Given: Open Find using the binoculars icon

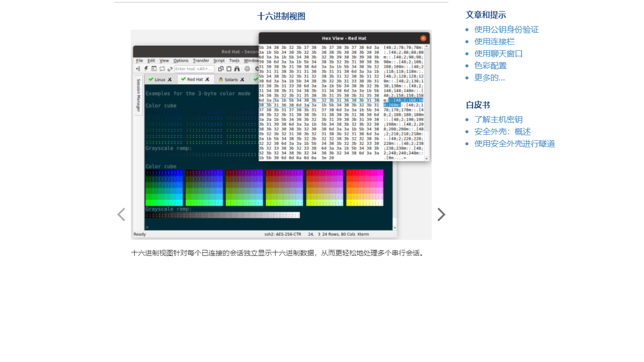Looking at the screenshot, I should click(x=237, y=69).
